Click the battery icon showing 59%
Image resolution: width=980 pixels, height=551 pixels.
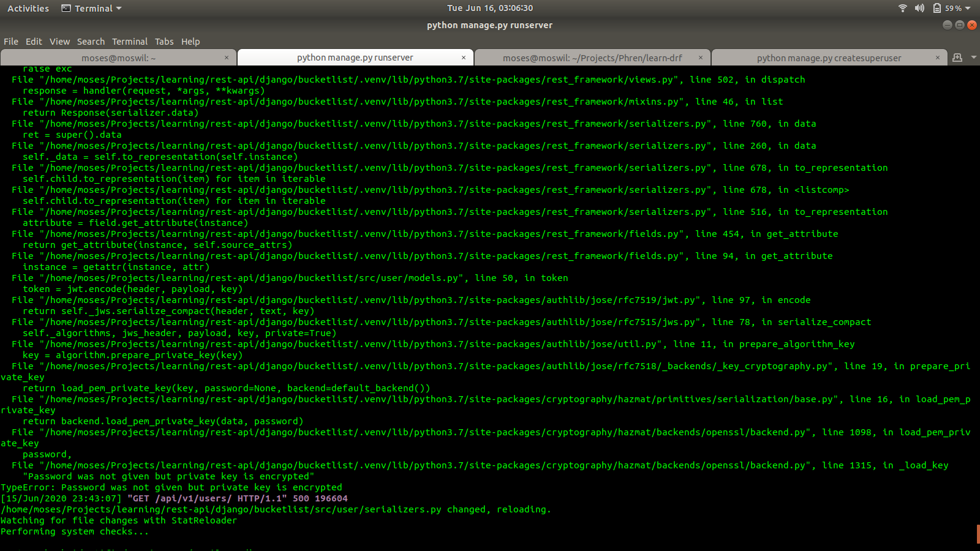pyautogui.click(x=937, y=8)
